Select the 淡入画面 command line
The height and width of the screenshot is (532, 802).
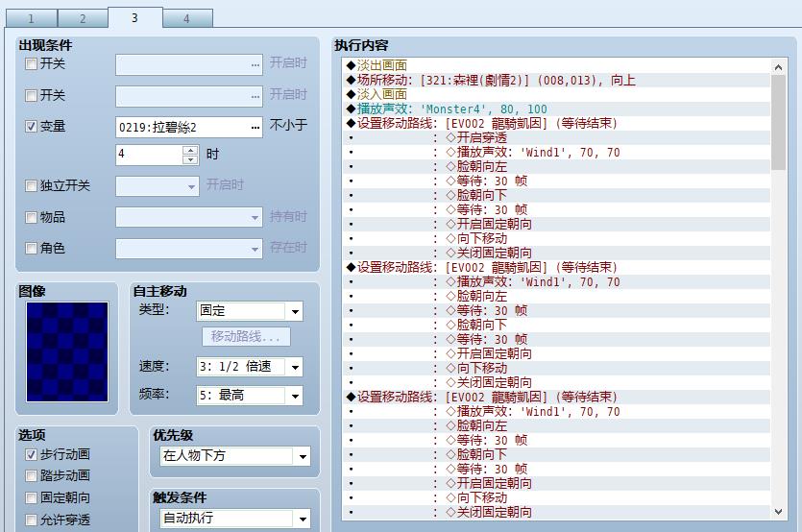coord(557,95)
